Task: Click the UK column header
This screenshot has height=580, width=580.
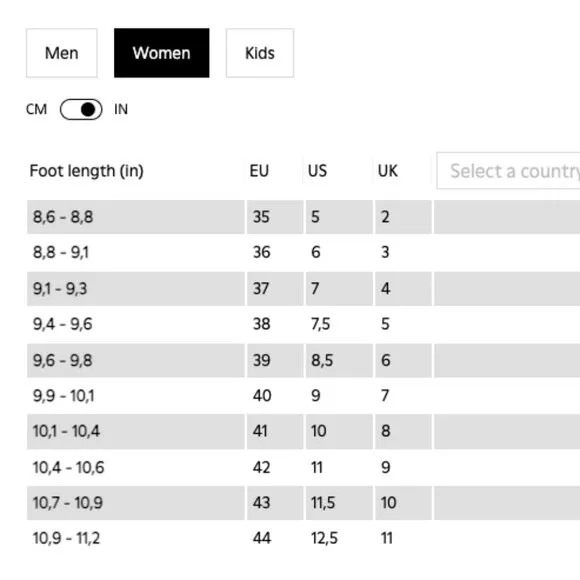Action: click(x=388, y=171)
